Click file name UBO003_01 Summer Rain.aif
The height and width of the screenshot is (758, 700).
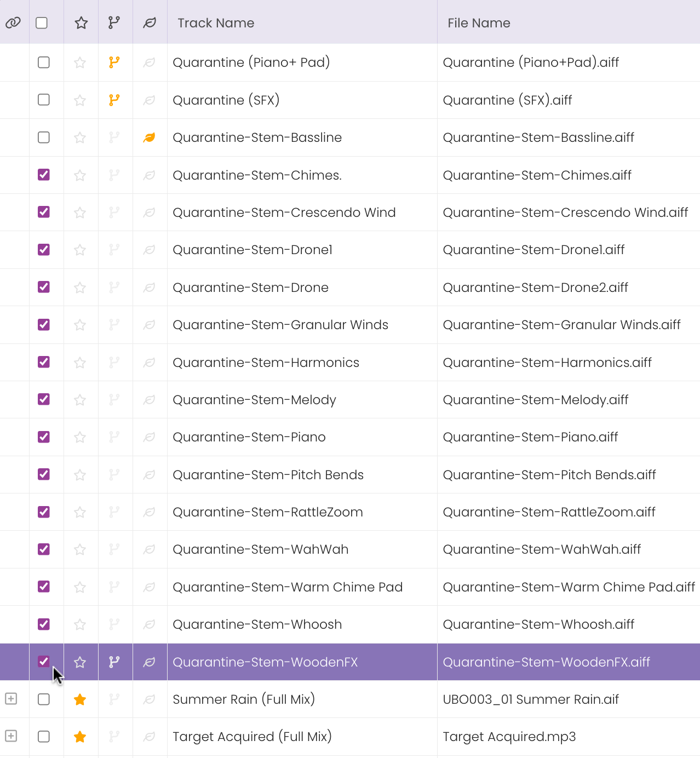click(x=531, y=699)
